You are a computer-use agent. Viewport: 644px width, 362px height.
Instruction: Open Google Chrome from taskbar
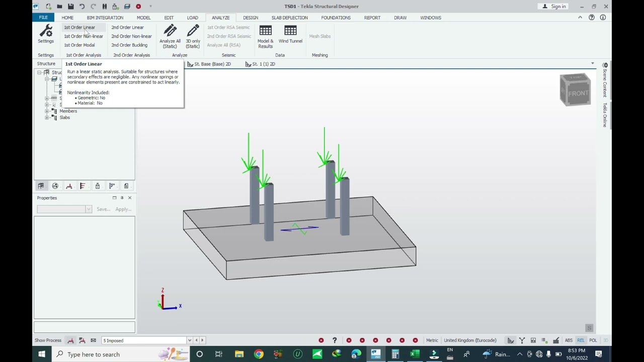pos(258,354)
